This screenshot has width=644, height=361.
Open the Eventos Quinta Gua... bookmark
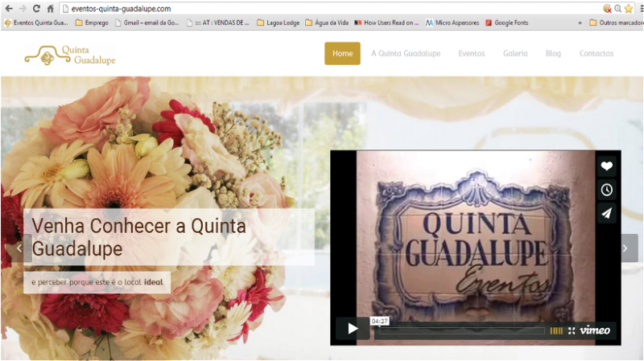(36, 23)
